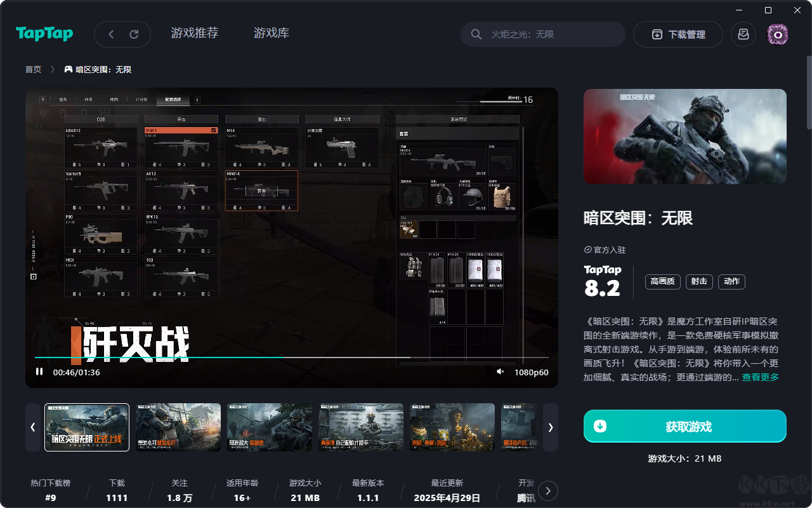Select the fifth media thumbnail with gold
The width and height of the screenshot is (812, 508).
[x=452, y=427]
